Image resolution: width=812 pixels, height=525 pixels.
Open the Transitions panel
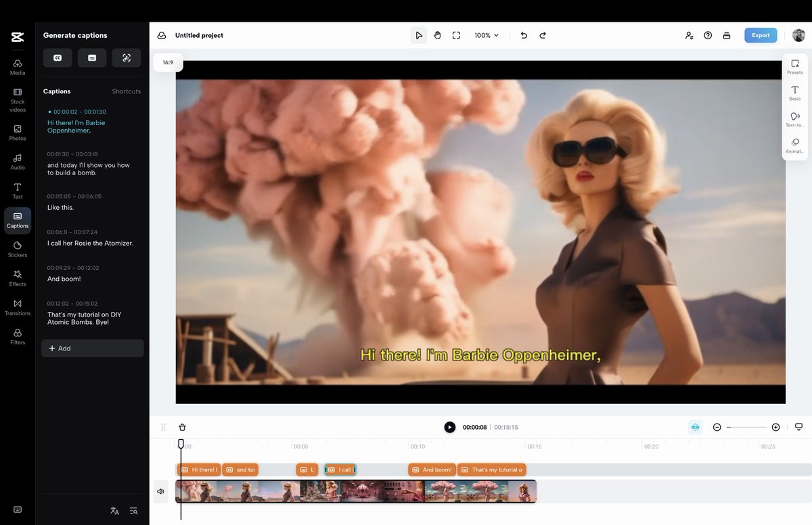coord(18,307)
